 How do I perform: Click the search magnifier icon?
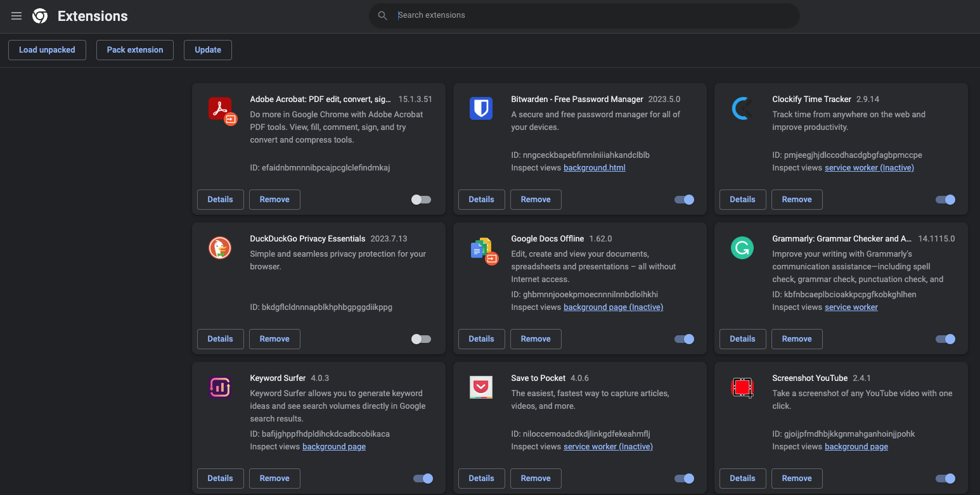click(382, 16)
